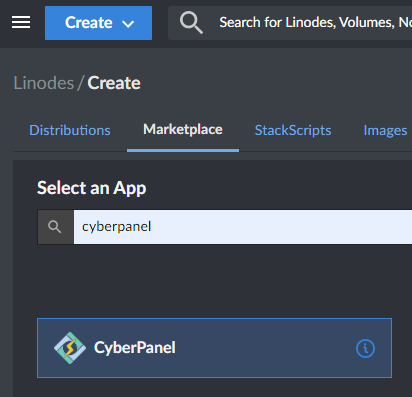Image resolution: width=412 pixels, height=397 pixels.
Task: Select the CyberPanel app card
Action: (214, 348)
